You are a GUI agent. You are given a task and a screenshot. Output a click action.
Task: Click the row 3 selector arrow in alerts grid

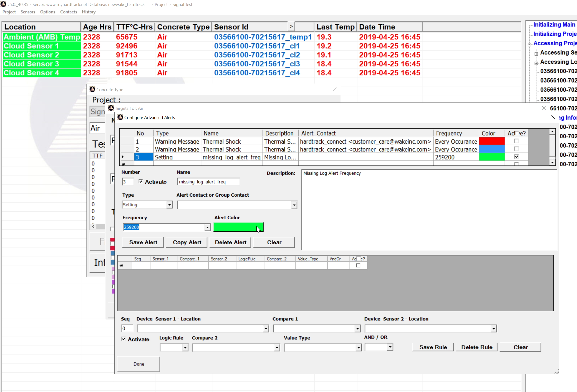(123, 157)
